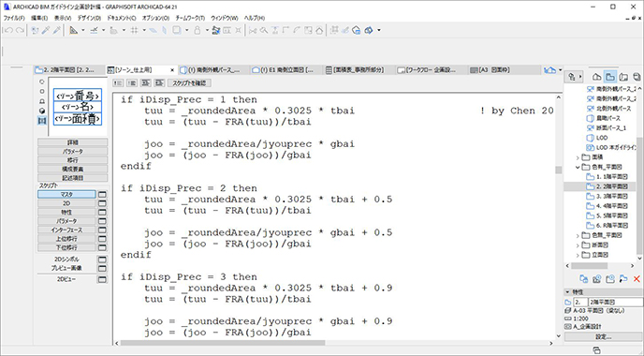644x356 pixels.
Task: Click the script editor vertical scrollbar thumb
Action: (558, 170)
